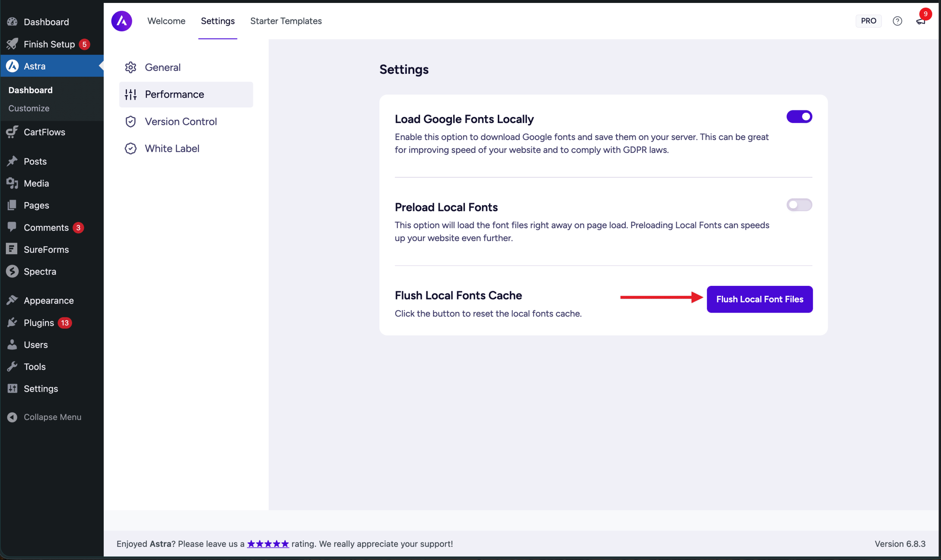Open the What's New megaphone notifications
Image resolution: width=941 pixels, height=560 pixels.
920,22
